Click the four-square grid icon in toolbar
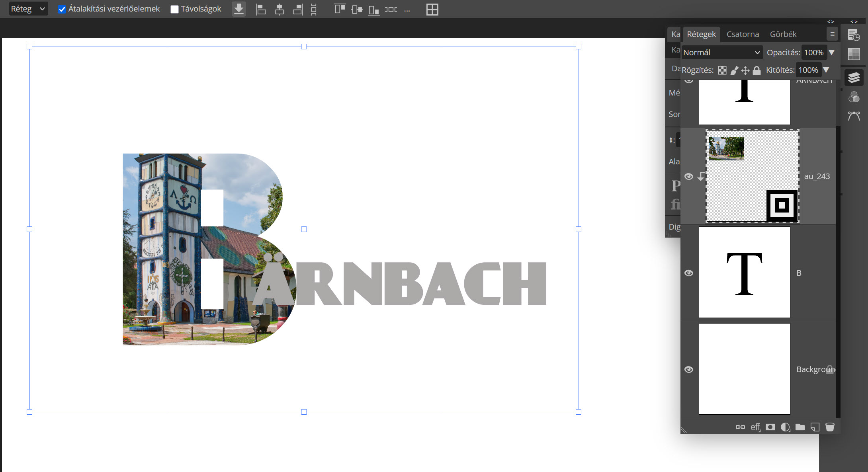The height and width of the screenshot is (472, 868). pyautogui.click(x=432, y=9)
